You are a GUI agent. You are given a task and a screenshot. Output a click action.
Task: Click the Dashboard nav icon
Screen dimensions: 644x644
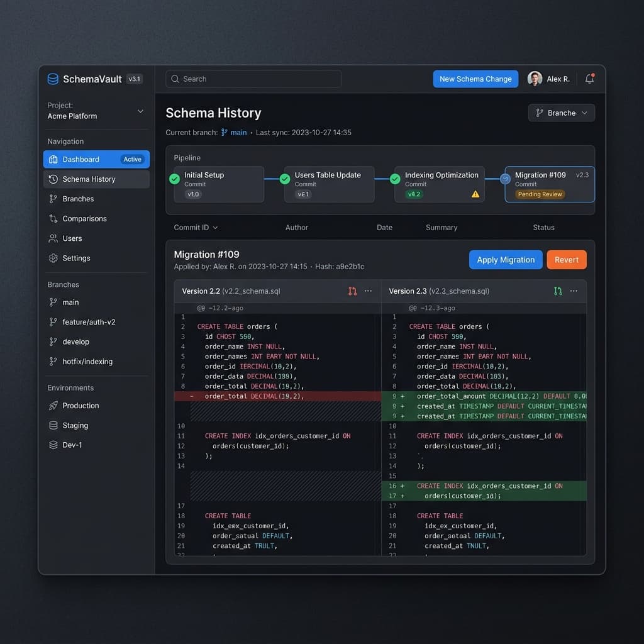click(53, 159)
